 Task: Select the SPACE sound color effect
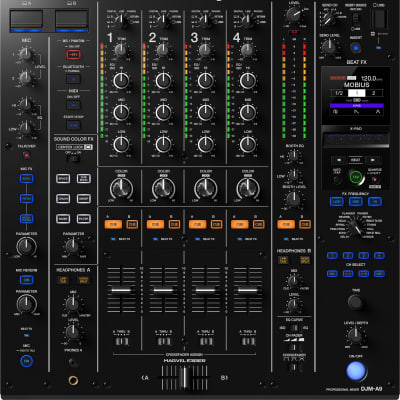pyautogui.click(x=63, y=179)
